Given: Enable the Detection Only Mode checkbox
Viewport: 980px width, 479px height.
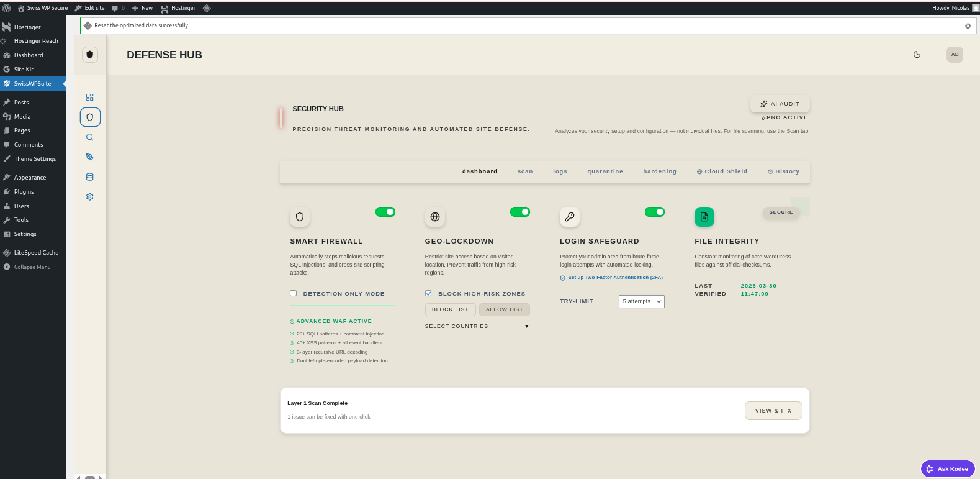Looking at the screenshot, I should tap(294, 294).
